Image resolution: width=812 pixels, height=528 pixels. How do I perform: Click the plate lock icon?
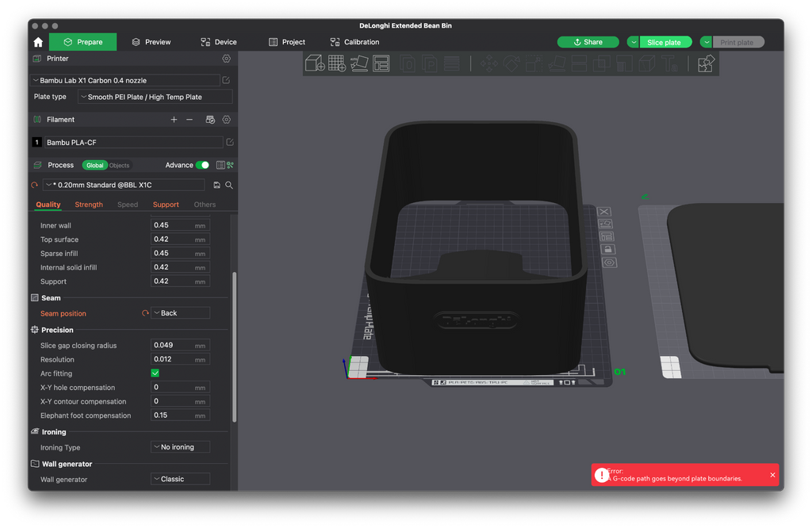(607, 250)
